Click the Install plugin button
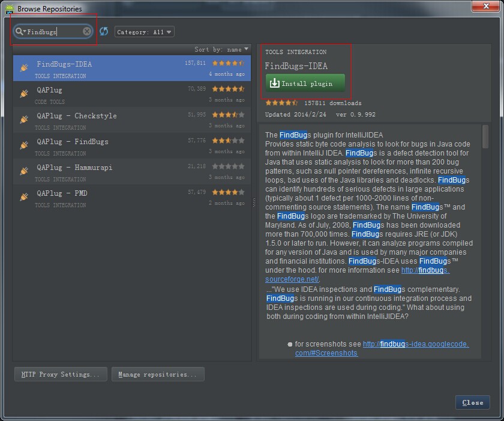This screenshot has height=421, width=504. pyautogui.click(x=305, y=83)
